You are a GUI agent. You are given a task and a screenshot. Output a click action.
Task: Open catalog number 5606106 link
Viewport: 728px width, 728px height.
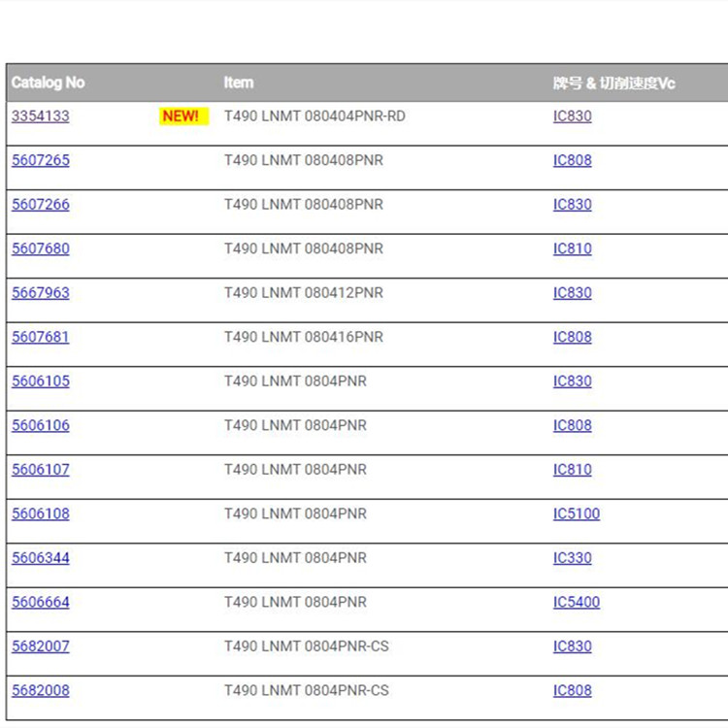pos(41,425)
